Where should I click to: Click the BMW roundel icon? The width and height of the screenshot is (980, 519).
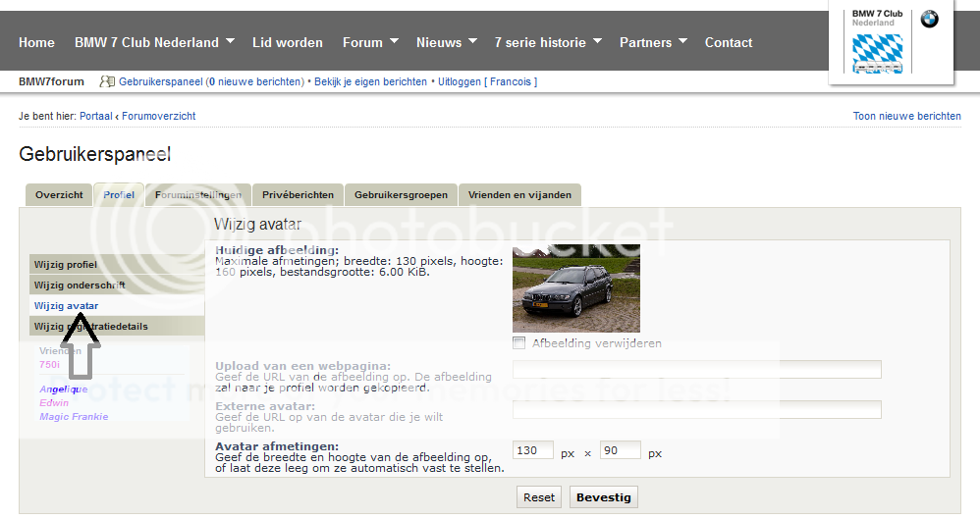[x=929, y=20]
